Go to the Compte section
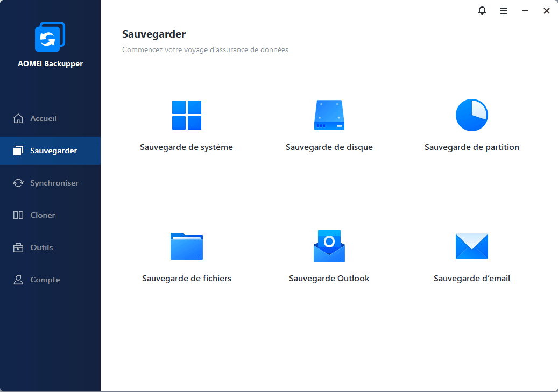Image resolution: width=558 pixels, height=392 pixels. [x=50, y=280]
